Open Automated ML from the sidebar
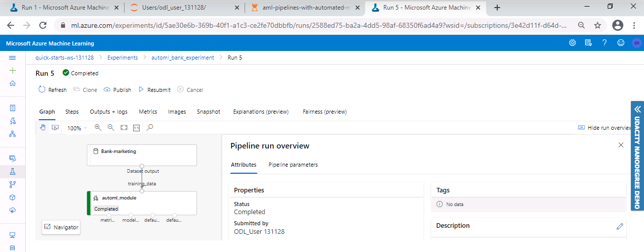This screenshot has height=252, width=644. coord(13,121)
